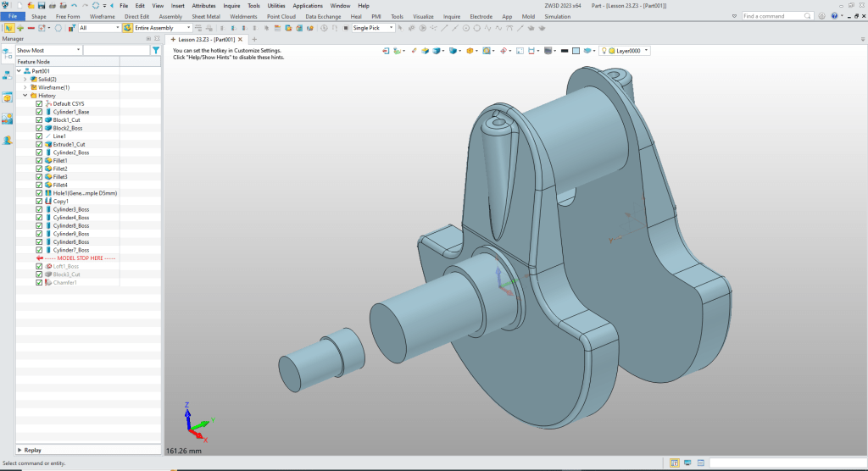Expand the Solid(2) tree node
The width and height of the screenshot is (868, 471).
click(25, 80)
